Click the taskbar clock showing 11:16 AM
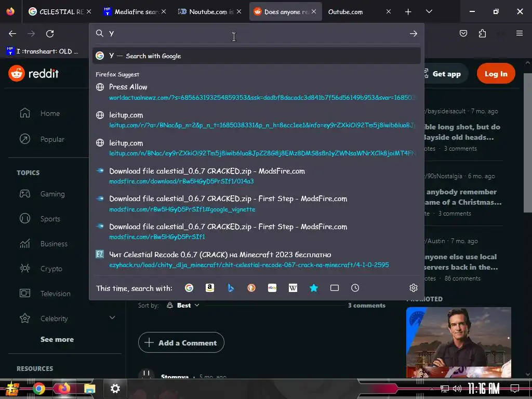532x399 pixels. pyautogui.click(x=484, y=389)
